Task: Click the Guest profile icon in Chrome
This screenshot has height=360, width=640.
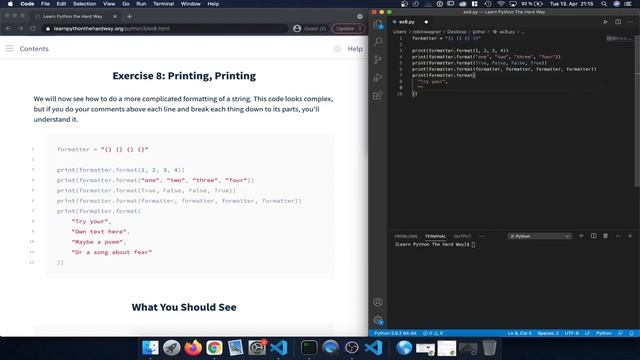Action: pos(297,29)
